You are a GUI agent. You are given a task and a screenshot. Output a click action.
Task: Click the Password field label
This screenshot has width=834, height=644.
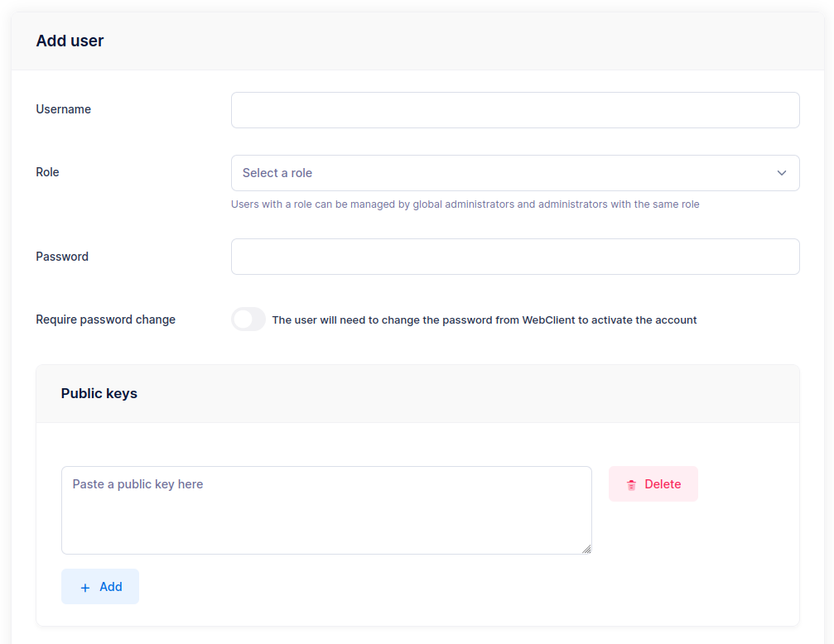(x=62, y=257)
